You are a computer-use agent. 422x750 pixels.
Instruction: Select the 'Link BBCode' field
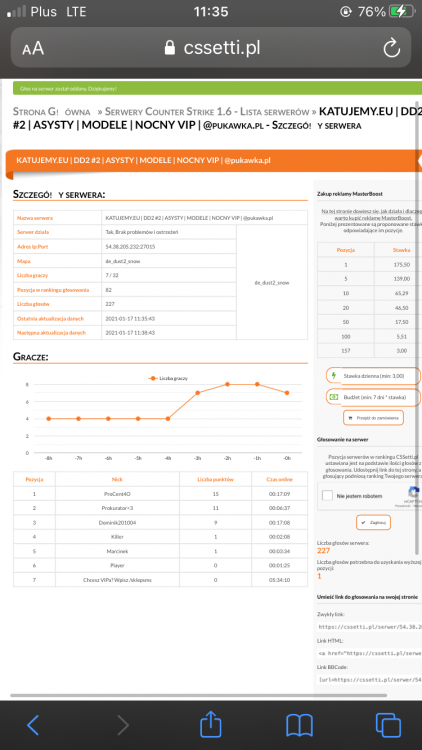(369, 679)
